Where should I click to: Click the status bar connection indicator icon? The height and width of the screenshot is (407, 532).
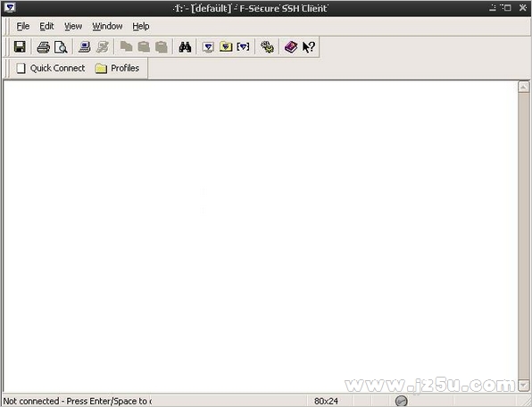401,402
